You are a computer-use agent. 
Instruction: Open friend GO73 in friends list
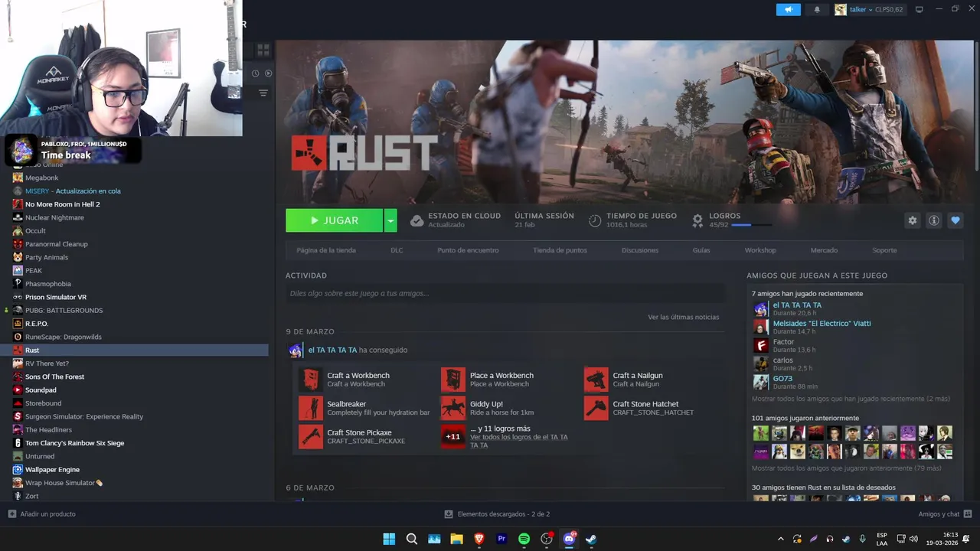[x=782, y=378]
